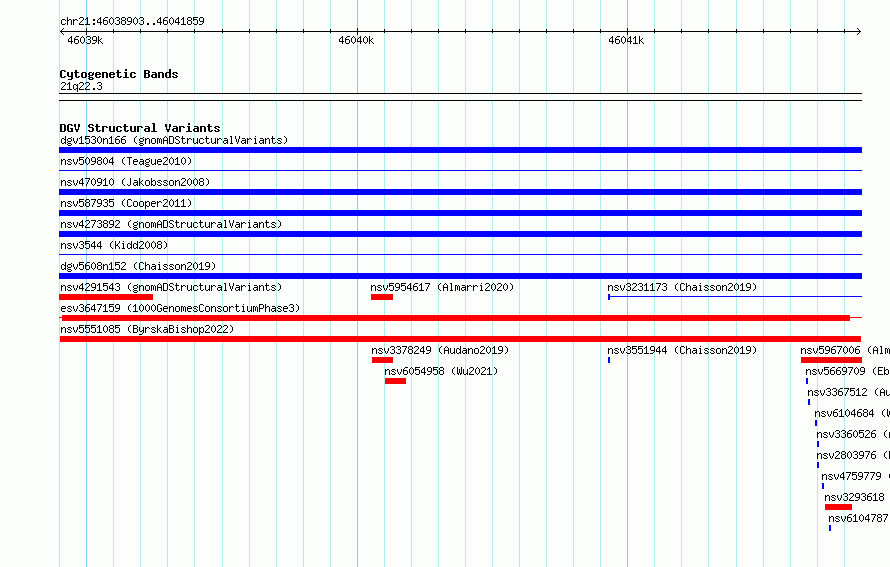Open the nsv6104787 variant label
890x567 pixels.
point(858,518)
